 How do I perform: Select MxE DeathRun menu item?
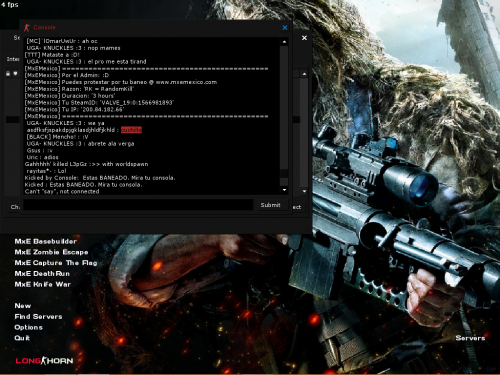click(42, 273)
